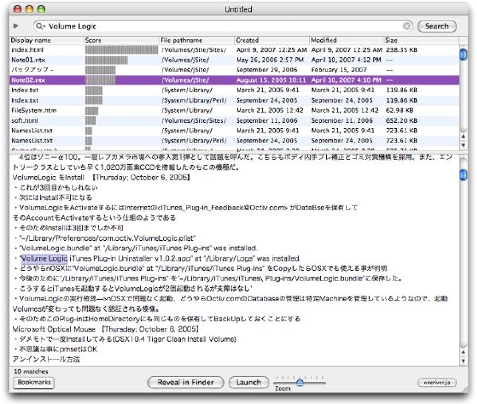Click the results list scroll up arrow
The image size is (477, 404).
(463, 137)
